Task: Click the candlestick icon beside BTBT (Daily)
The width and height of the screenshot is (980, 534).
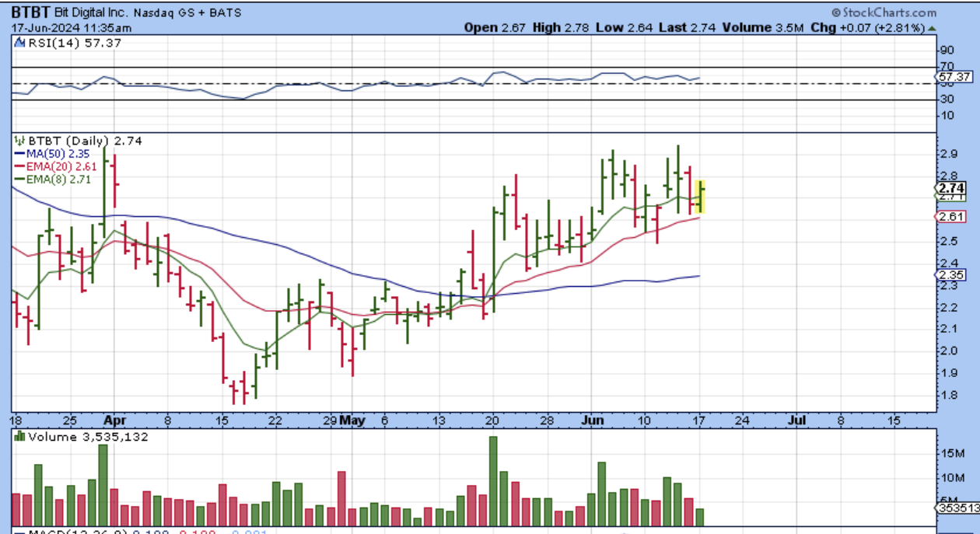Action: (x=19, y=141)
